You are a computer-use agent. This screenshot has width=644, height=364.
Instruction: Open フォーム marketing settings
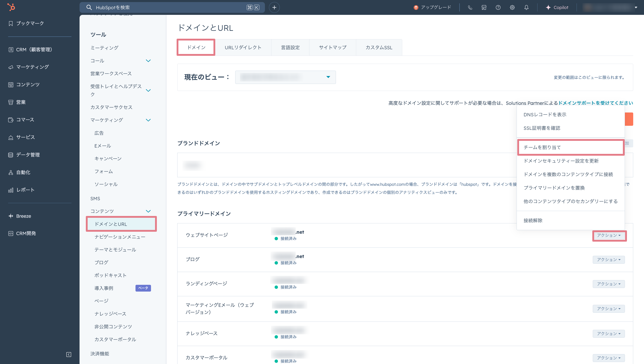[104, 171]
